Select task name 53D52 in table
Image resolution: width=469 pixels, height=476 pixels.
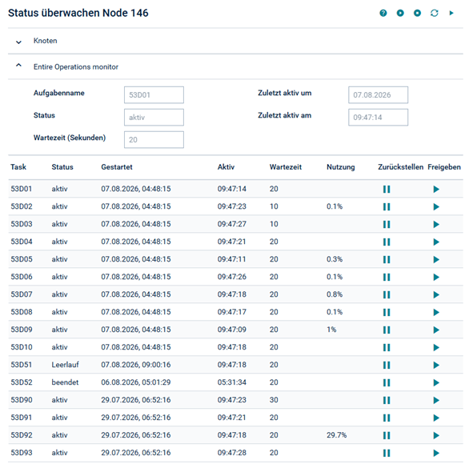tap(22, 382)
